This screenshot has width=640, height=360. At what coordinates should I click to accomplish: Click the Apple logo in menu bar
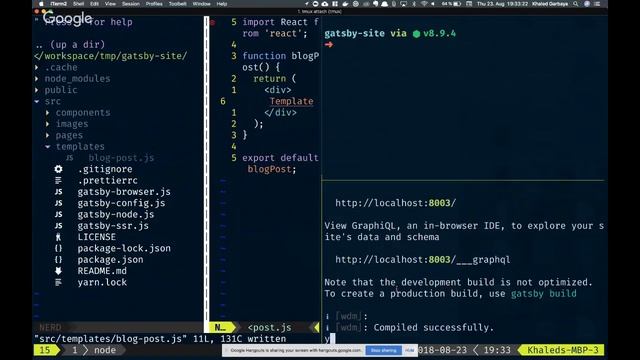41,4
